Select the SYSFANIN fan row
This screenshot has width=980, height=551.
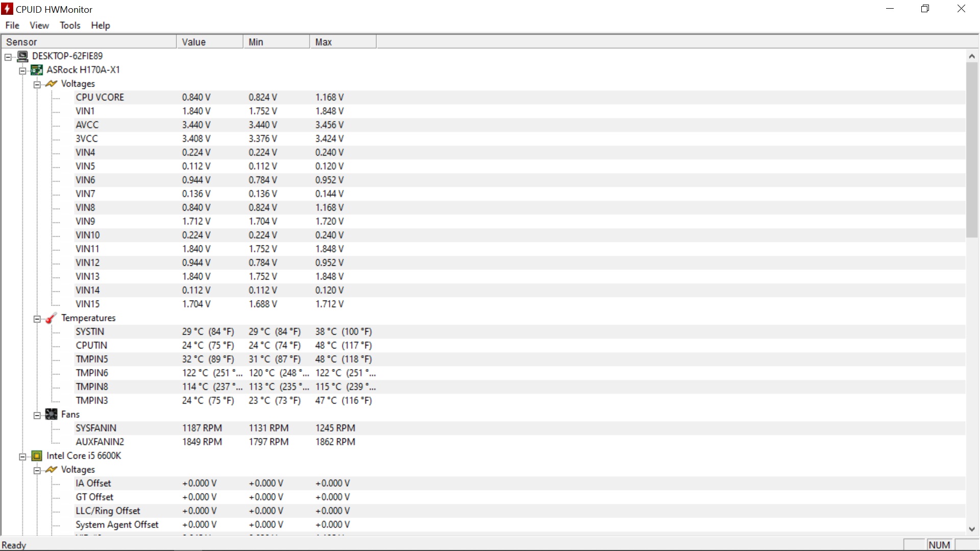pyautogui.click(x=96, y=428)
